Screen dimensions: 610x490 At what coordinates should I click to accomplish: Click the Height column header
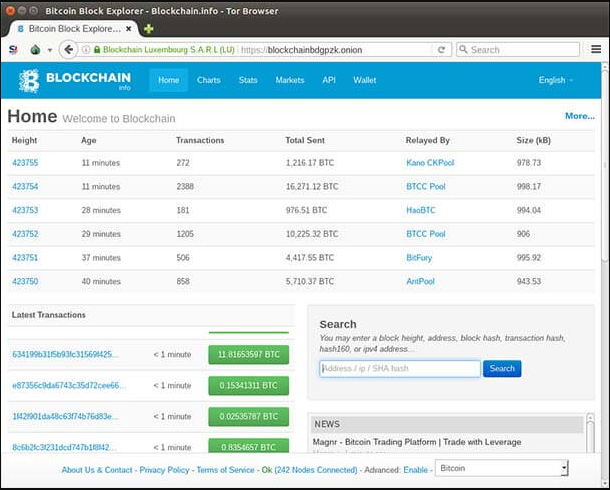click(24, 140)
